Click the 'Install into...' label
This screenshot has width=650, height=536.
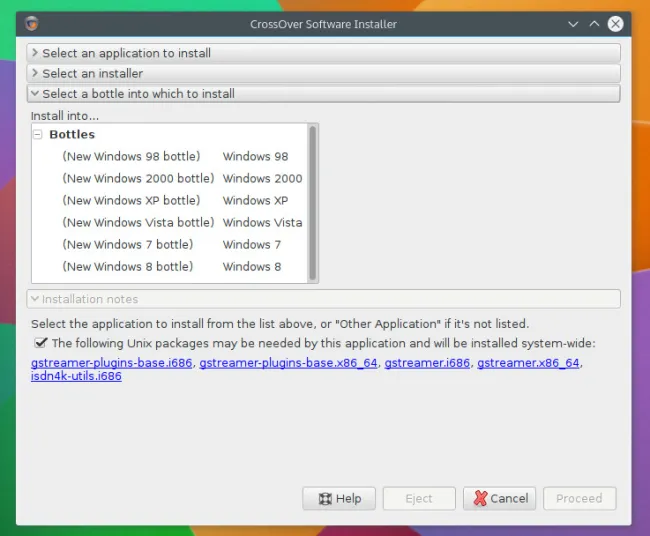tap(65, 116)
